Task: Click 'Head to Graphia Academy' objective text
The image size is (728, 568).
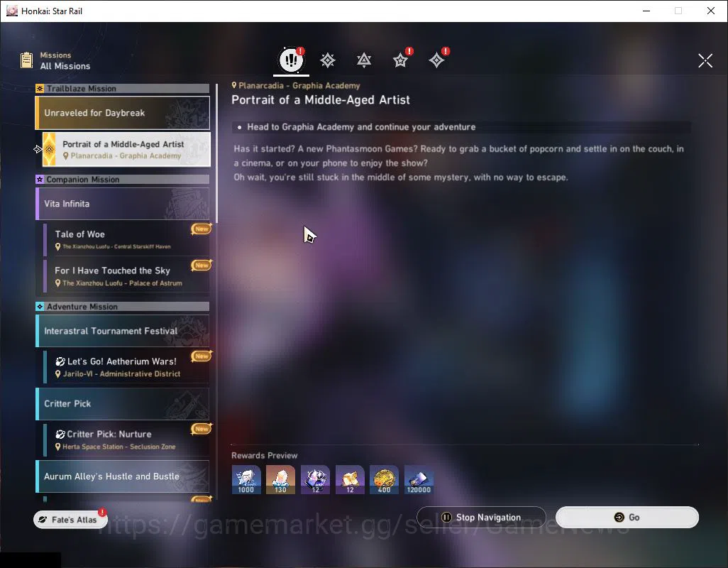Action: (x=361, y=127)
